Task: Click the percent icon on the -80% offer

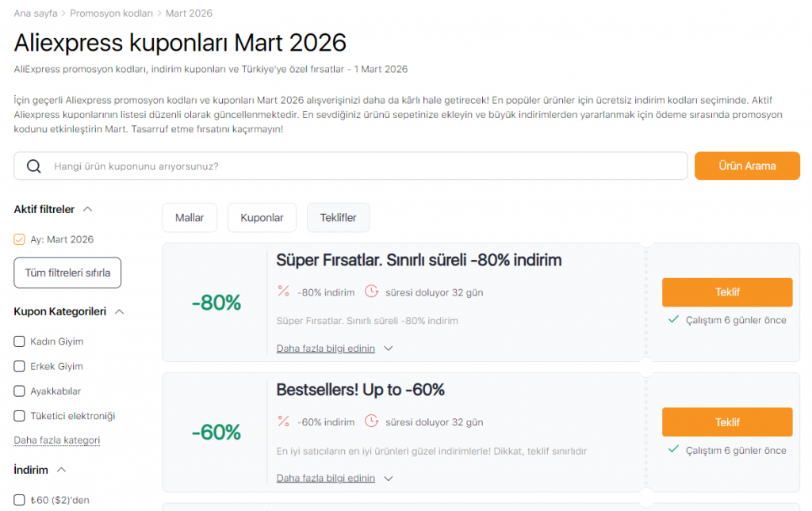Action: pyautogui.click(x=283, y=291)
